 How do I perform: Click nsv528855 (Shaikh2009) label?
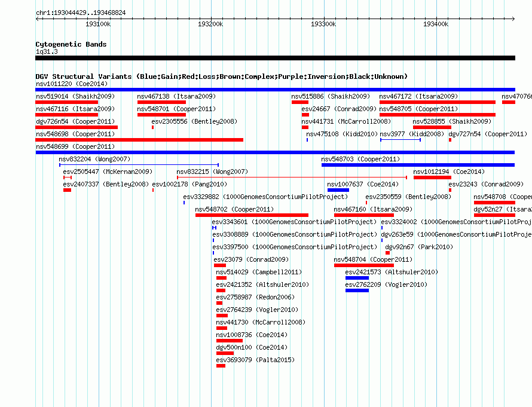tap(452, 121)
